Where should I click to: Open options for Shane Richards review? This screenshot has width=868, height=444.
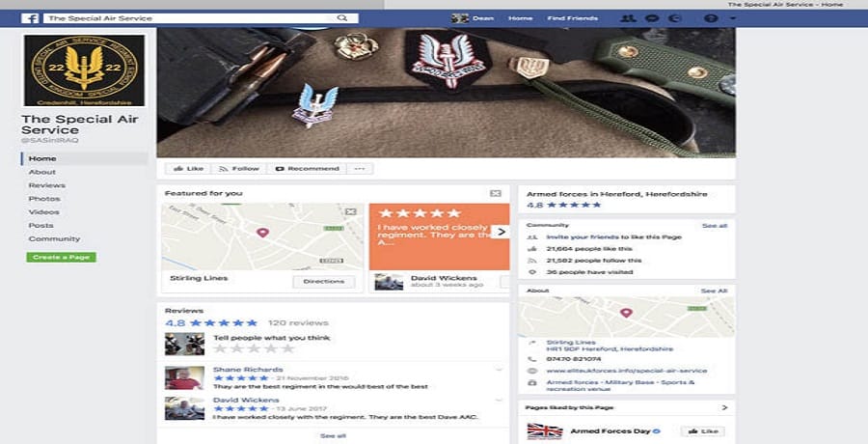(499, 369)
